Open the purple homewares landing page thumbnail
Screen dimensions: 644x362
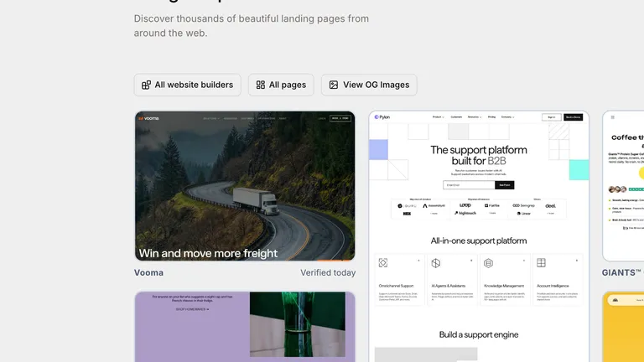click(x=245, y=327)
